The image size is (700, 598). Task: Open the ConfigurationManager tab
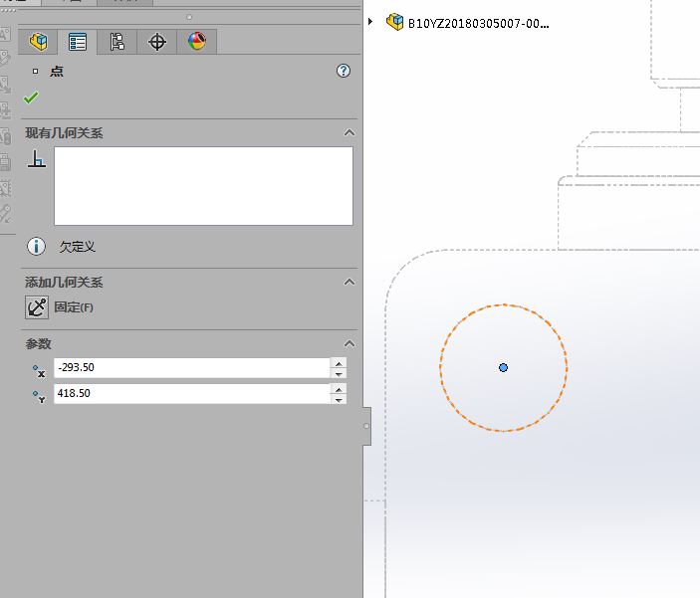pyautogui.click(x=117, y=42)
